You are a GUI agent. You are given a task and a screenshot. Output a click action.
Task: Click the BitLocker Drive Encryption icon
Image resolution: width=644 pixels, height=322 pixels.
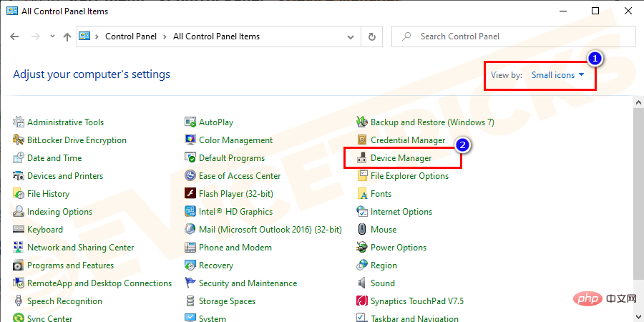(19, 140)
